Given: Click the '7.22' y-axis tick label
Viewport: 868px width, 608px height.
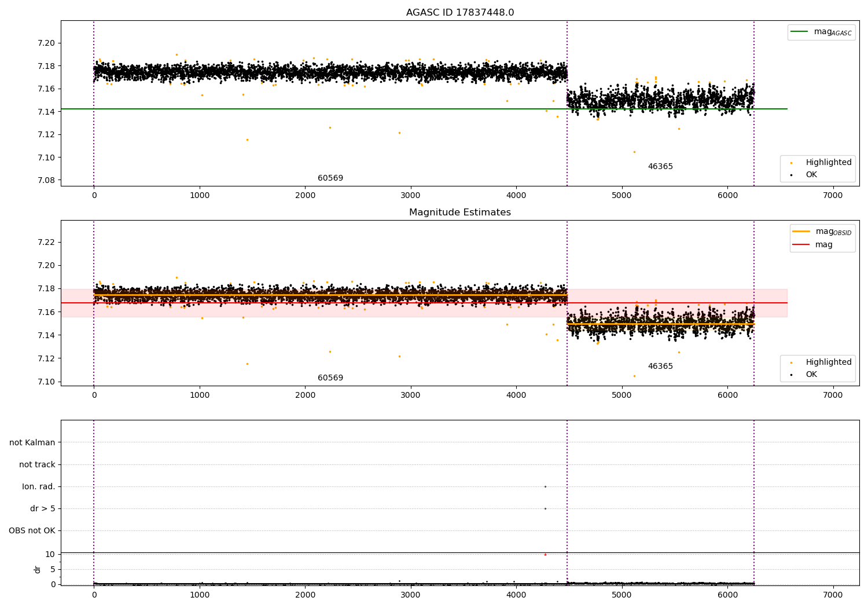Looking at the screenshot, I should [46, 242].
